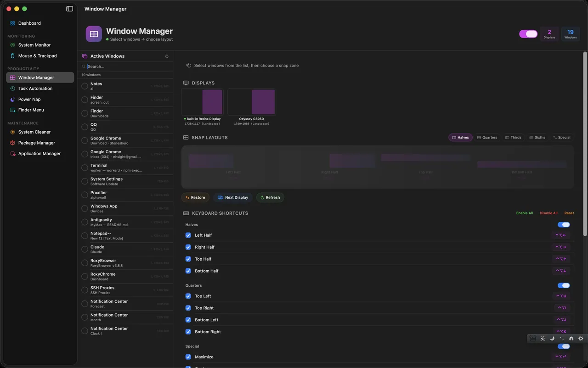This screenshot has height=368, width=588.
Task: Click the punctuation icon in floating input bar
Action: point(562,339)
